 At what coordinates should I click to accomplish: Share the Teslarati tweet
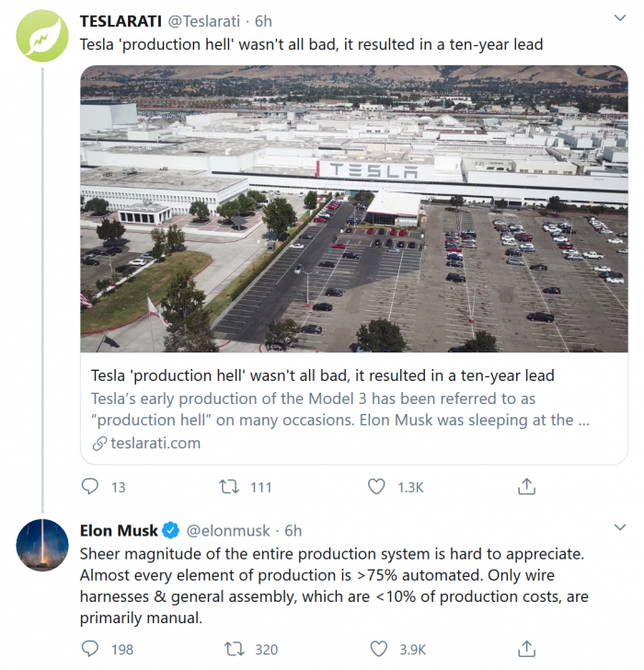pos(527,487)
